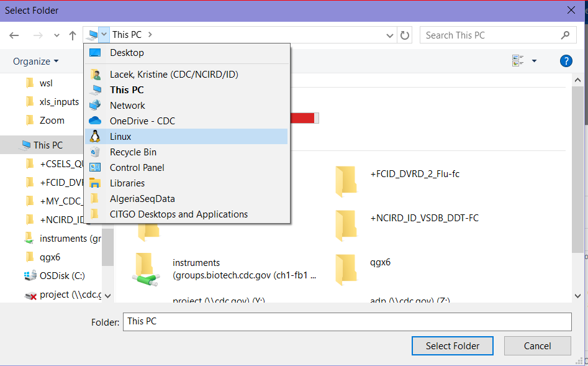Select the Linux penguin entry
The height and width of the screenshot is (366, 588).
pyautogui.click(x=186, y=137)
